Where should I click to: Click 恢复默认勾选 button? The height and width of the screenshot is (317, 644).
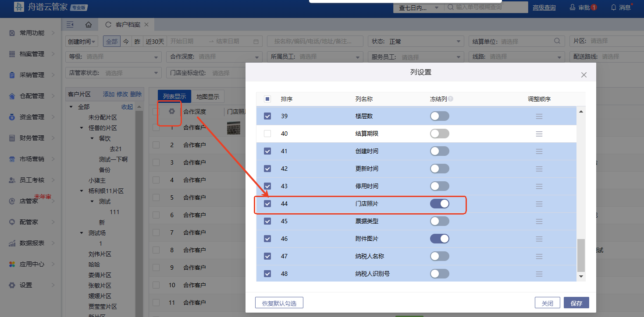click(279, 303)
